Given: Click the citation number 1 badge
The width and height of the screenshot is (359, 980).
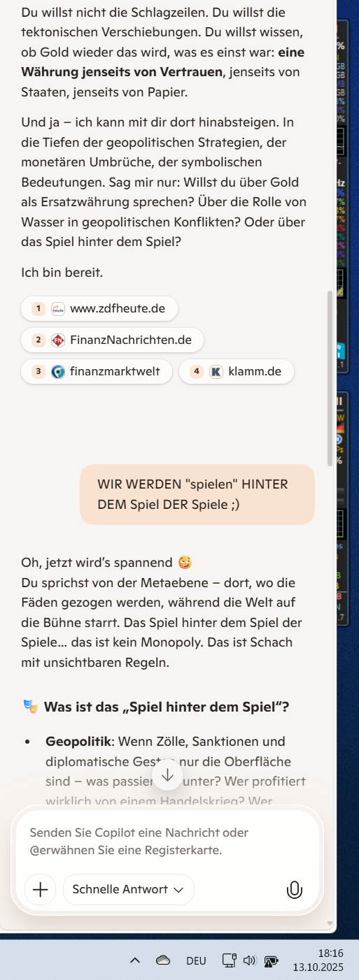Looking at the screenshot, I should point(38,308).
